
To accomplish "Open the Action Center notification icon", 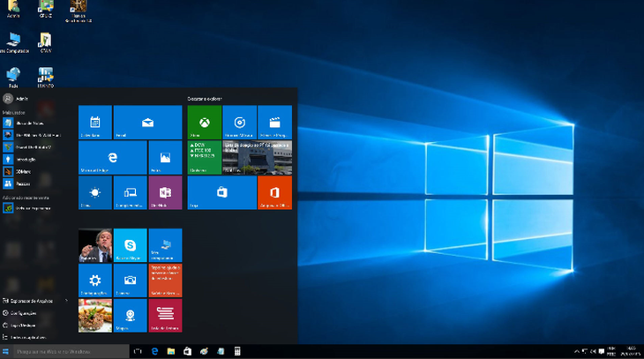I will tap(602, 352).
